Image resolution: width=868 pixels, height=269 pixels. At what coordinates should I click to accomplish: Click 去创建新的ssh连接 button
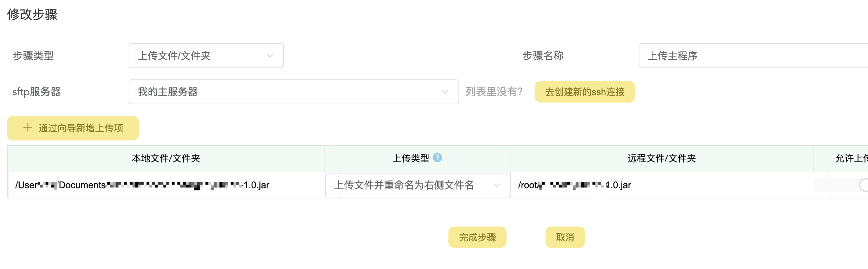pyautogui.click(x=584, y=92)
